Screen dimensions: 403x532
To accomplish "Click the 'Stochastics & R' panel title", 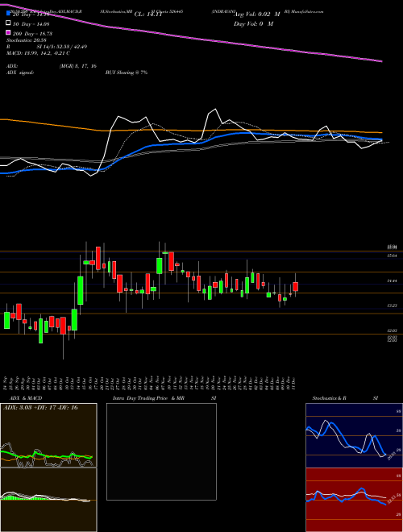I will point(330,398).
